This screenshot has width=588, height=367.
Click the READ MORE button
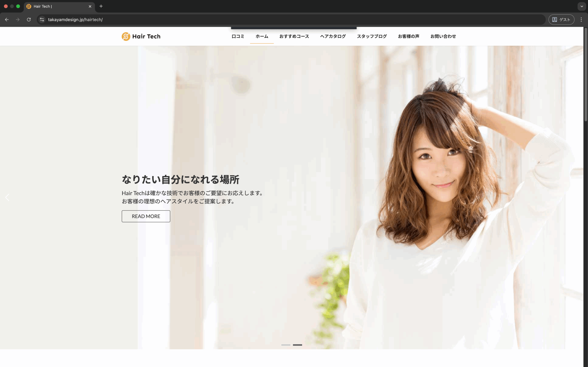pyautogui.click(x=146, y=216)
